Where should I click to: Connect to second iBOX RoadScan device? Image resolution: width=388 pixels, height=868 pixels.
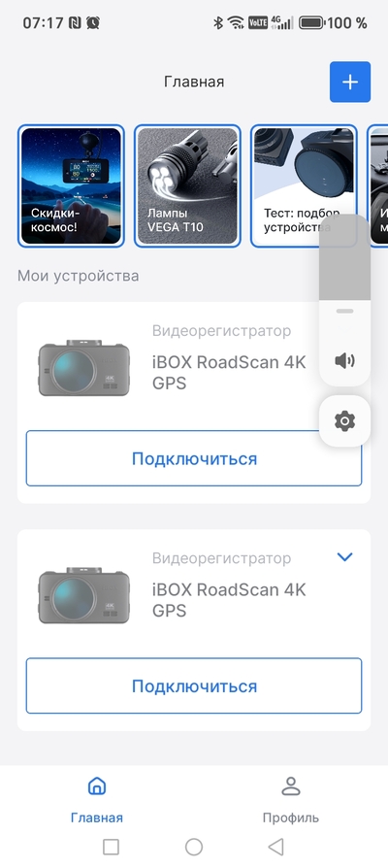pos(194,685)
